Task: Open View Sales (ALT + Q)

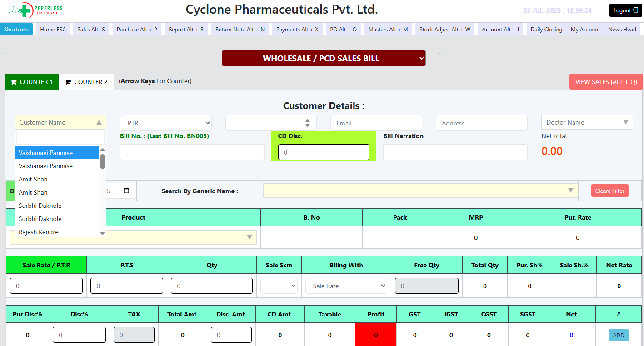Action: pyautogui.click(x=606, y=82)
